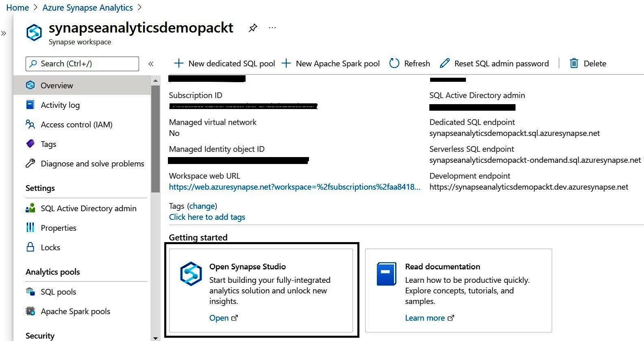Click the Locks padlock icon
Image resolution: width=644 pixels, height=341 pixels.
pos(30,247)
